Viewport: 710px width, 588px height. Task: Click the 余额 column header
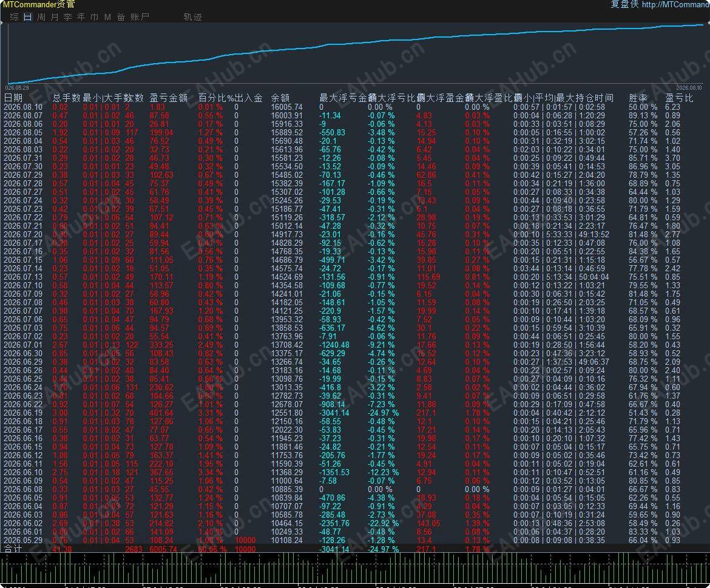coord(280,98)
